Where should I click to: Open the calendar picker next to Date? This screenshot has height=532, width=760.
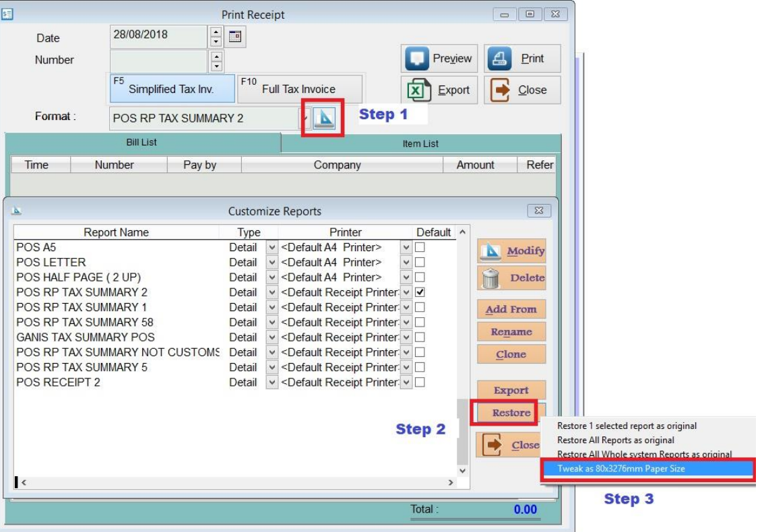235,36
